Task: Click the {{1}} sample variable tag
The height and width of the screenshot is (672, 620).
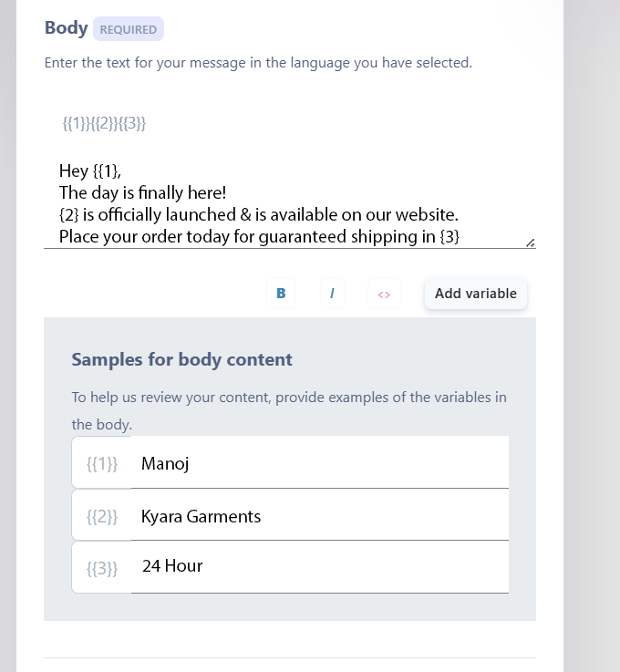Action: [x=102, y=463]
